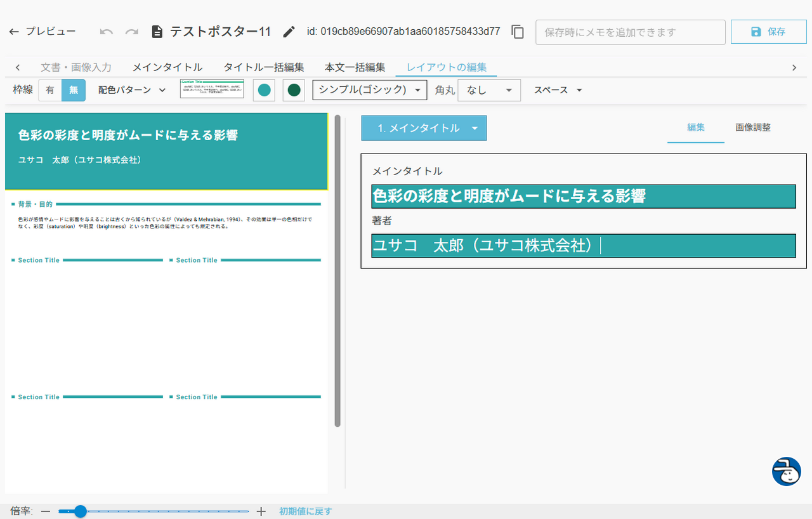
Task: Click the pencil icon to rename poster
Action: coord(289,32)
